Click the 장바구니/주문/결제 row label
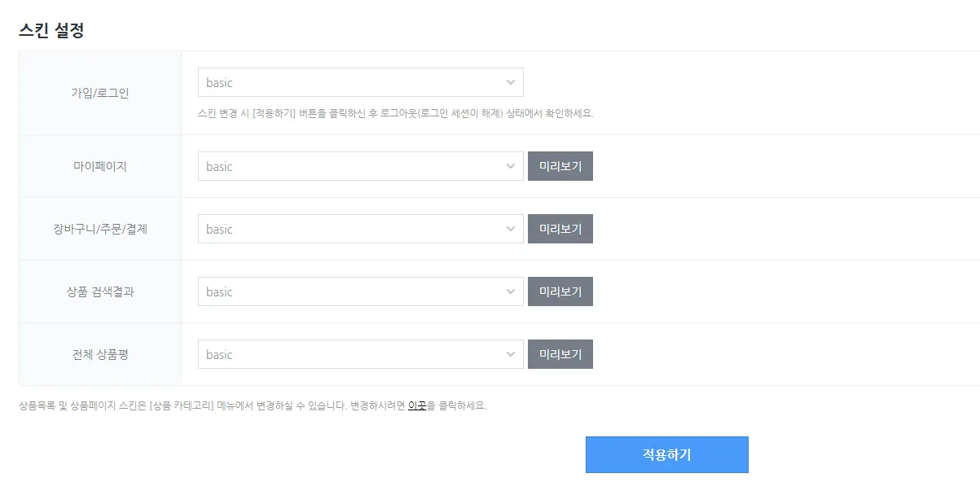Image resolution: width=980 pixels, height=482 pixels. click(100, 229)
